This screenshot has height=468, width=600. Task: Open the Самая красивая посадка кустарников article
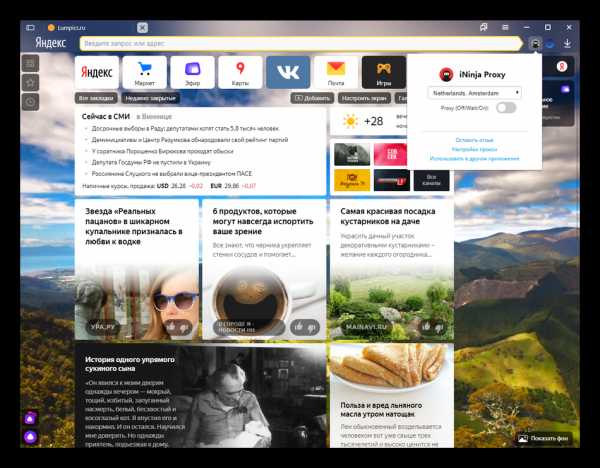(x=392, y=269)
